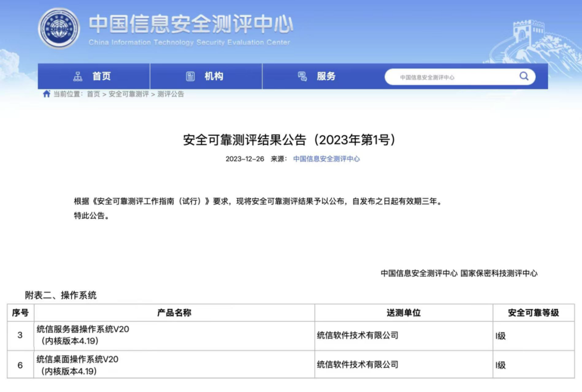Click 统信软件技术有限公司 in the server OS row
This screenshot has height=392, width=582.
pyautogui.click(x=357, y=335)
